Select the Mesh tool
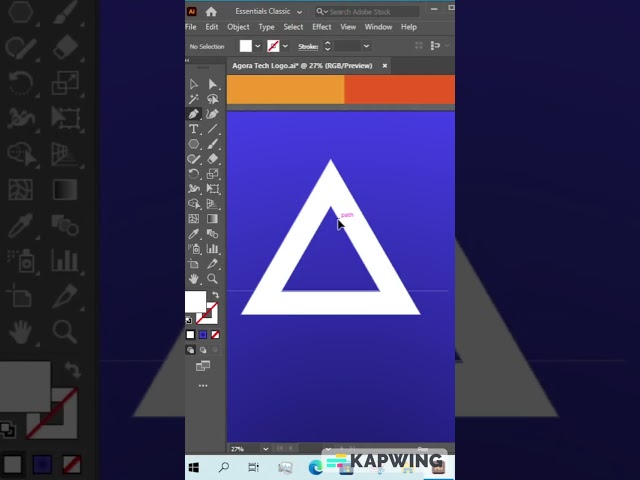 193,219
